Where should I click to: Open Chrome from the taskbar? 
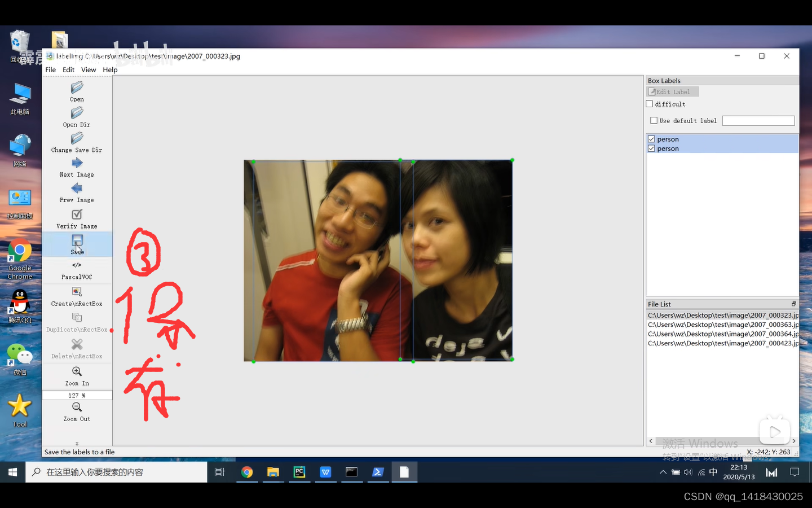(246, 472)
